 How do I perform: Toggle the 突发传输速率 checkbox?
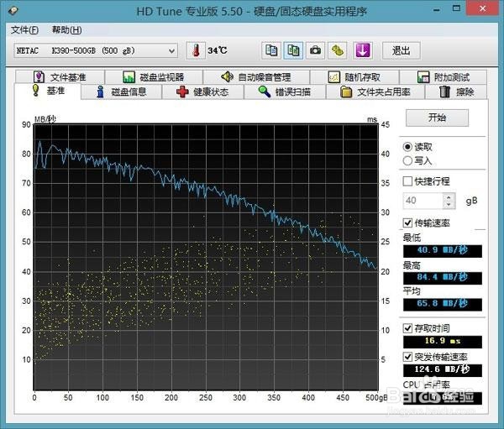pos(407,357)
